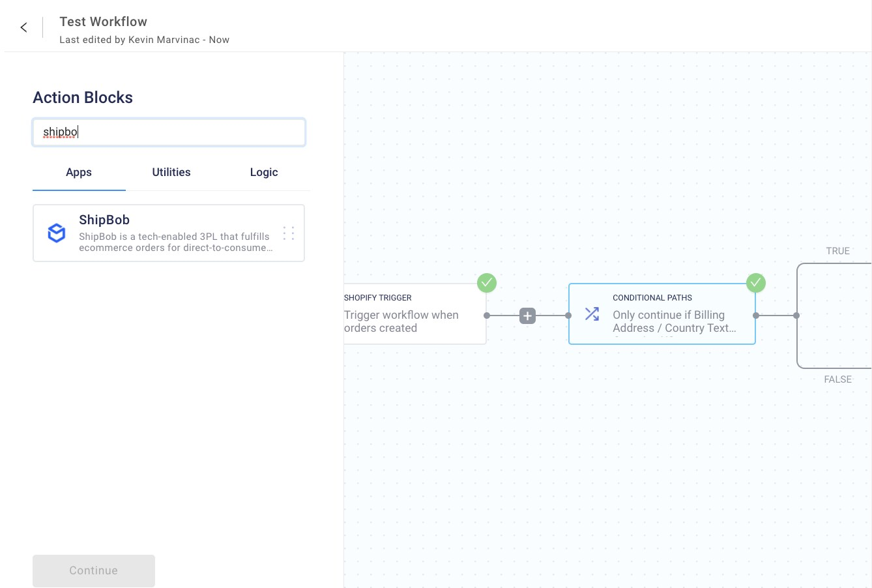Click the output connection dot on Shopify Trigger
Viewport: 872px width, 588px height.
487,315
